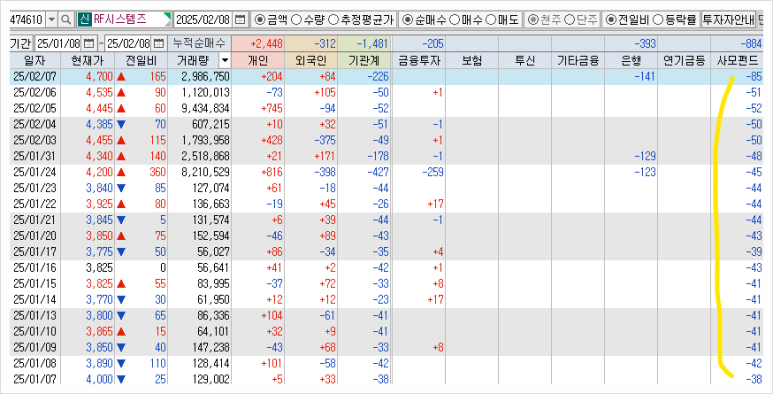Click the 금융투자 column header
The width and height of the screenshot is (773, 394).
419,61
